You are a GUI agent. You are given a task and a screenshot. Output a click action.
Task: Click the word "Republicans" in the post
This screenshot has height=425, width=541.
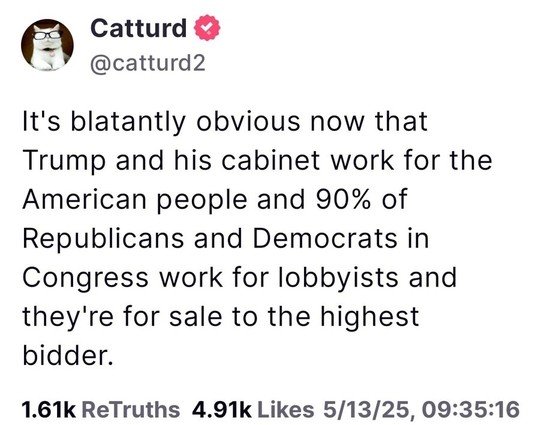tap(103, 239)
